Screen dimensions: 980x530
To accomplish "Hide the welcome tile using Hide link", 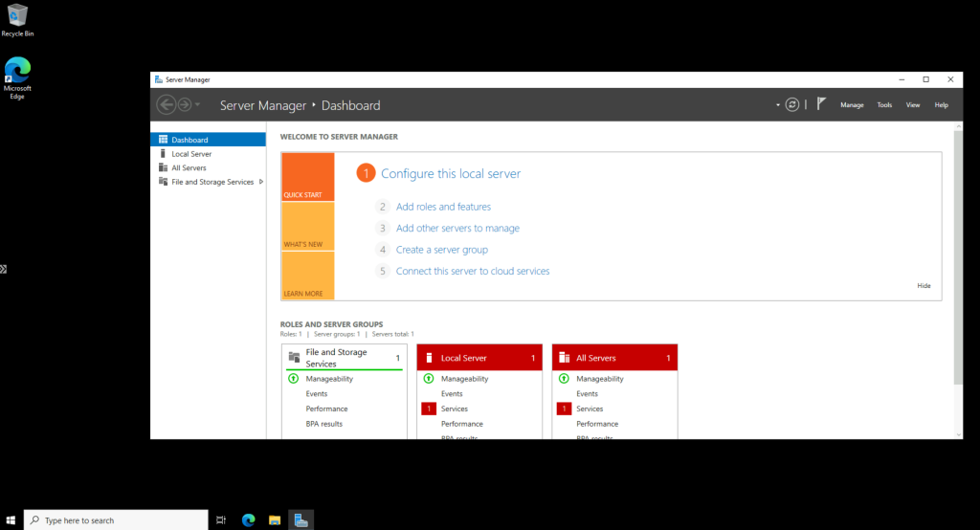I will (924, 286).
